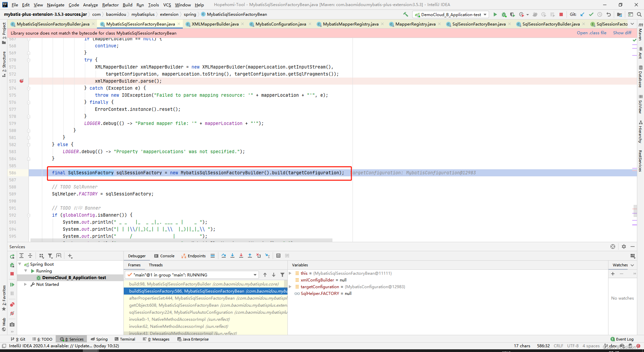Click Expand All icon in Services toolbar
This screenshot has width=644, height=352.
[21, 256]
